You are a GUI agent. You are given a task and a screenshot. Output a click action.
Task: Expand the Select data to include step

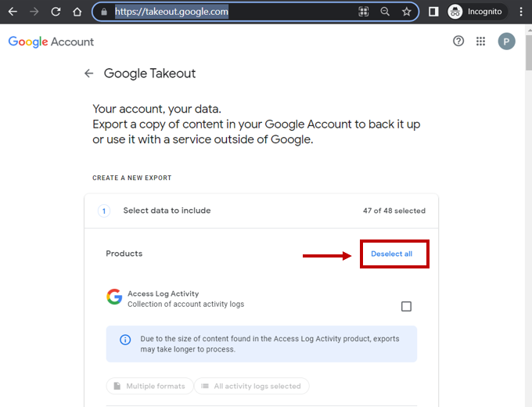coord(167,211)
